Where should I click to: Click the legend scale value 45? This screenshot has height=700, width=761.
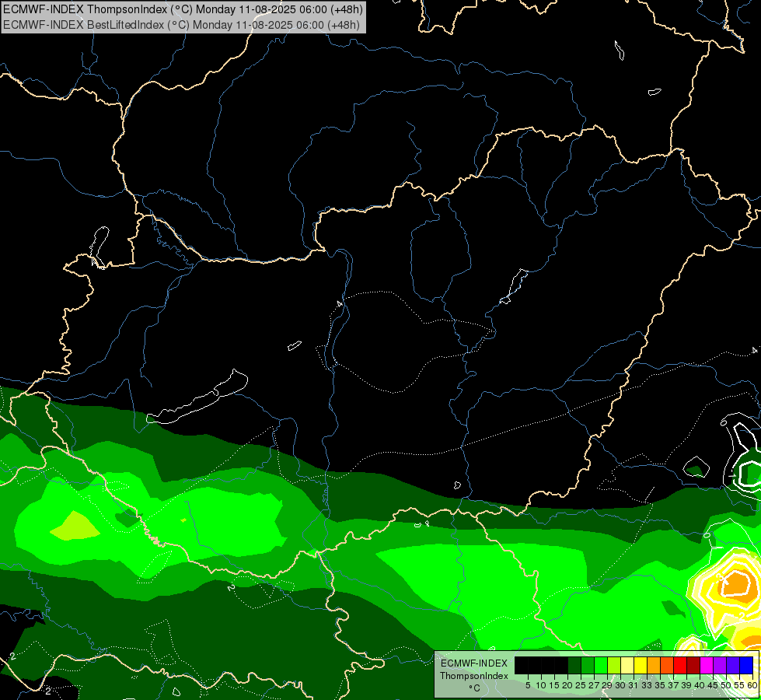point(713,685)
